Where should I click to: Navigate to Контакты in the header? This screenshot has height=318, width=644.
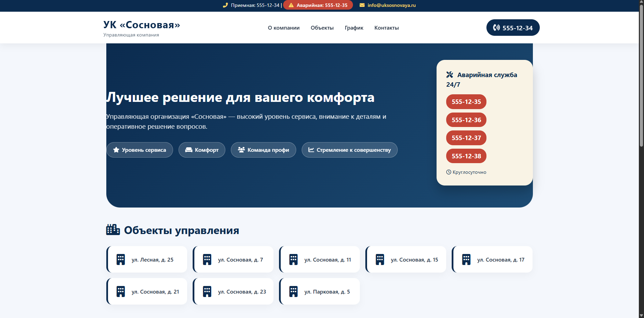[387, 28]
